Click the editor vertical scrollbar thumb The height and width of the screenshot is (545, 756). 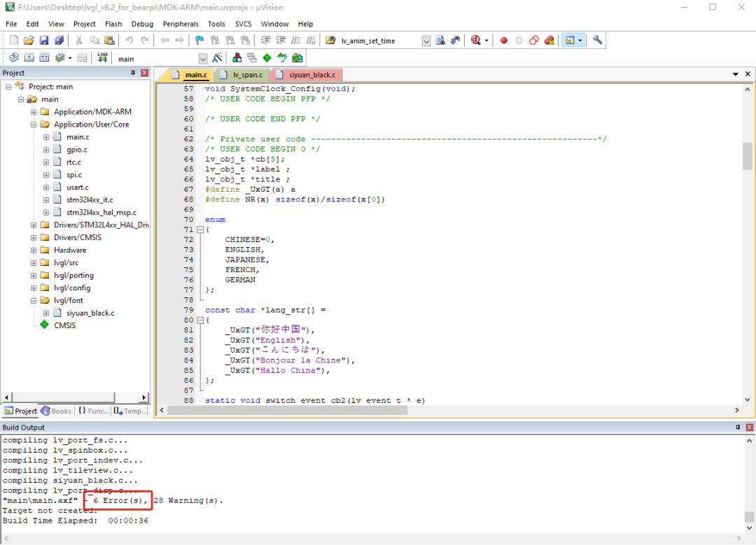point(748,155)
